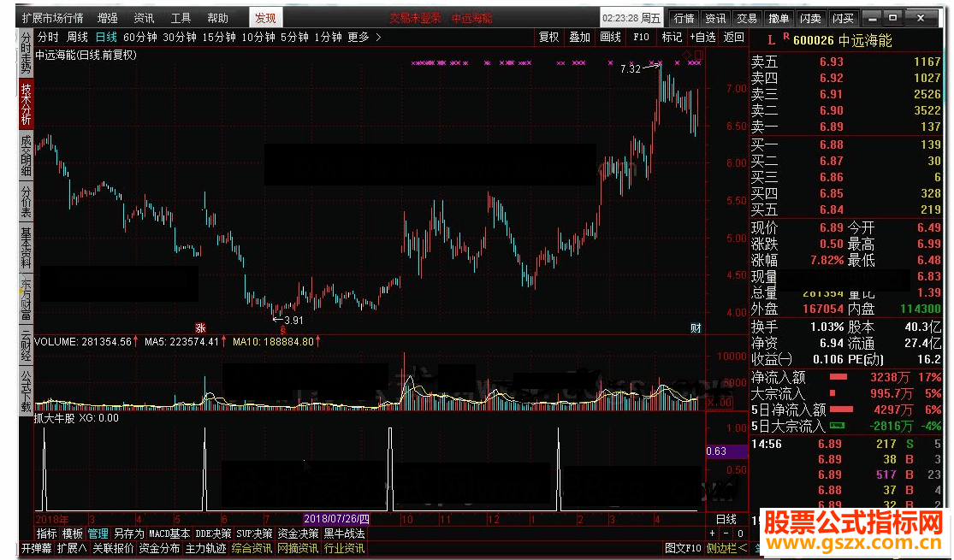Click the 财 marker at chart bottom-right
954x560 pixels.
[696, 327]
